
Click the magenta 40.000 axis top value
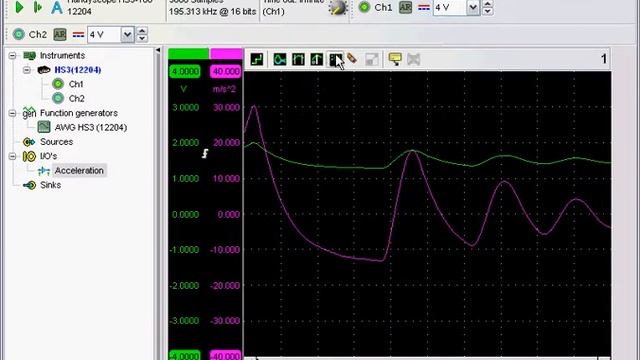(226, 71)
